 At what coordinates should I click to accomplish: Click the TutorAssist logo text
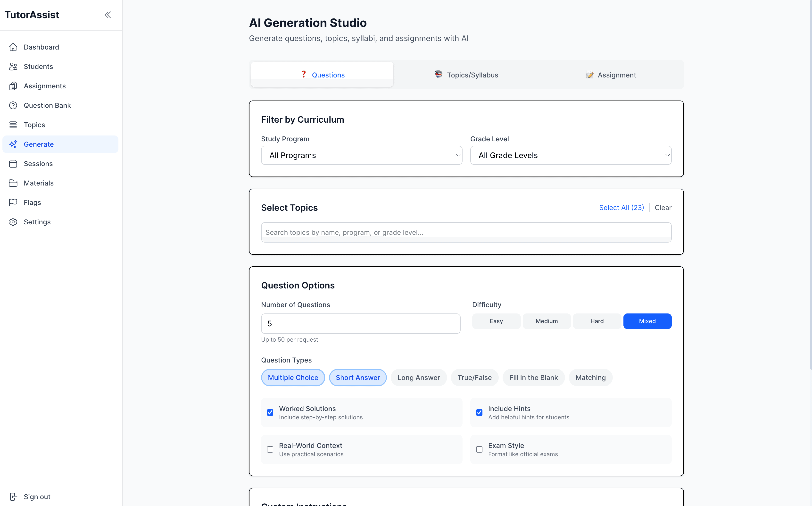pyautogui.click(x=32, y=15)
